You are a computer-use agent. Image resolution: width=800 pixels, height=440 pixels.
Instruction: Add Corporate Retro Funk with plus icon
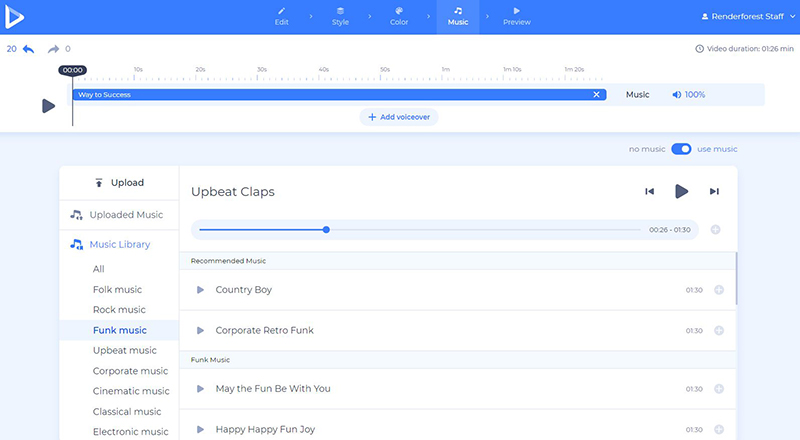click(718, 330)
